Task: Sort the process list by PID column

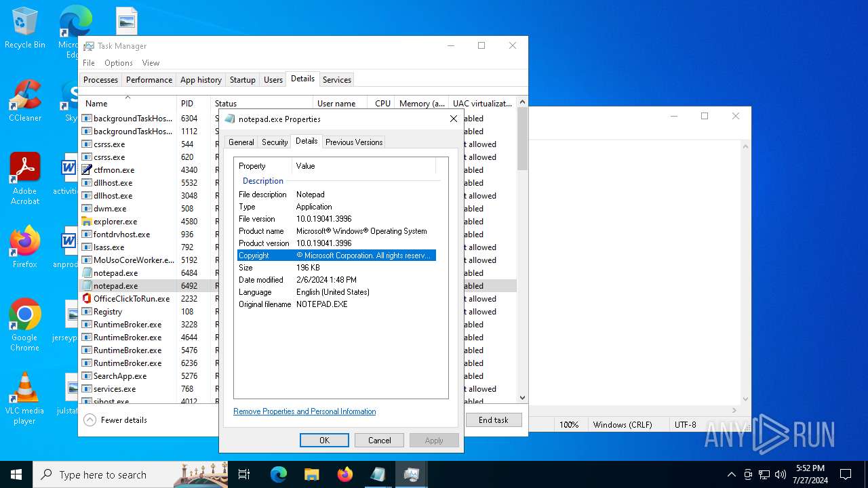Action: pyautogui.click(x=193, y=103)
